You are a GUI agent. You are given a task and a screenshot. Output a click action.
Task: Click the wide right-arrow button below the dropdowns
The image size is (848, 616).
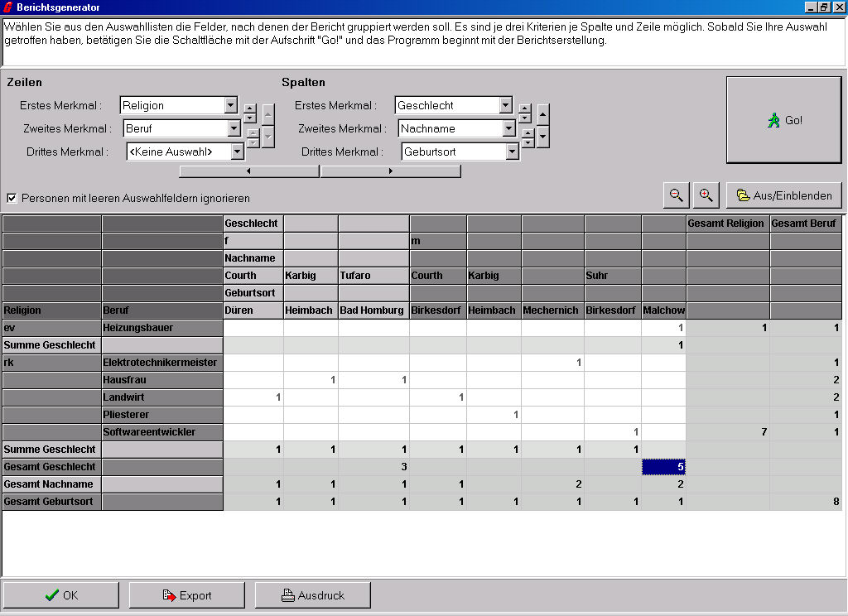tap(391, 171)
